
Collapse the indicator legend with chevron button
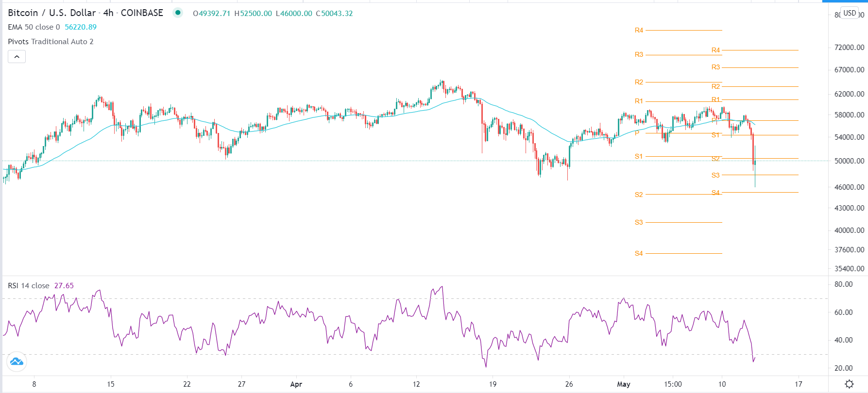[17, 57]
